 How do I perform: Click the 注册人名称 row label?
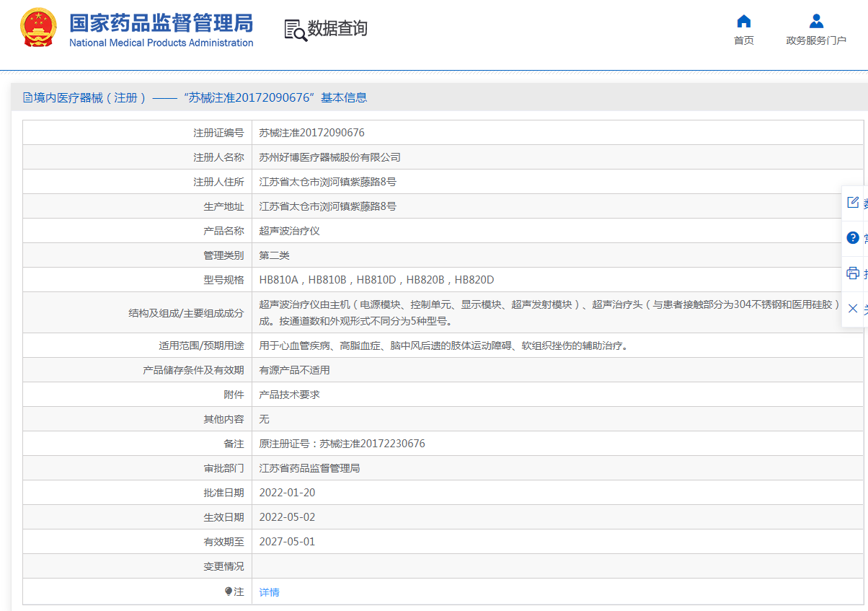pyautogui.click(x=218, y=157)
